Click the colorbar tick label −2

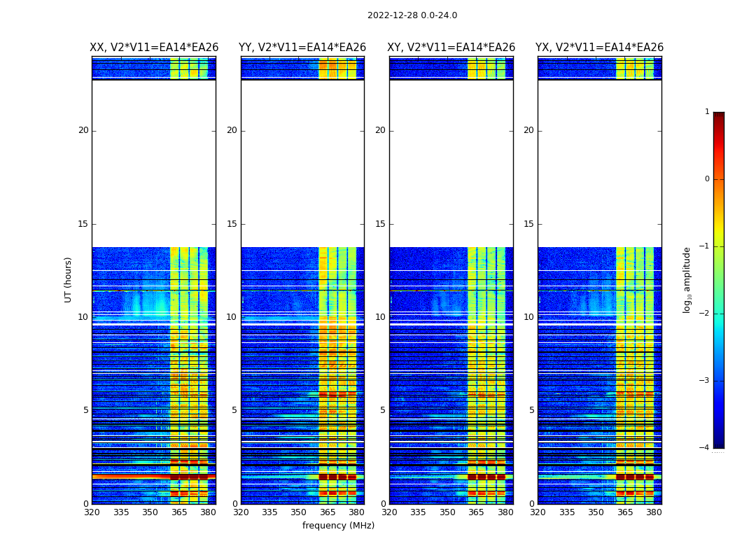click(x=705, y=314)
